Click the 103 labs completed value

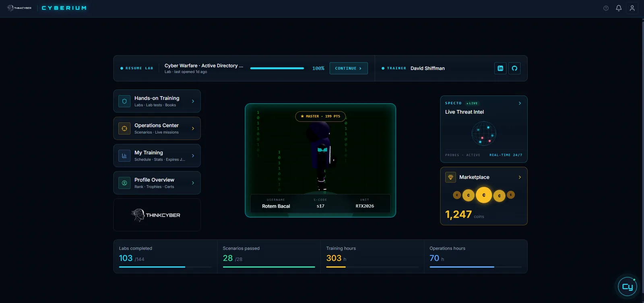pyautogui.click(x=126, y=258)
